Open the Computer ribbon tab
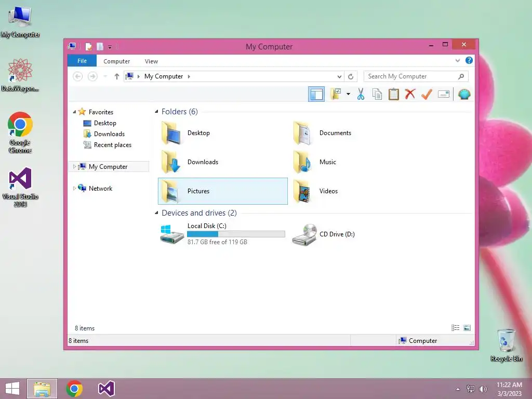The width and height of the screenshot is (532, 399). click(116, 61)
